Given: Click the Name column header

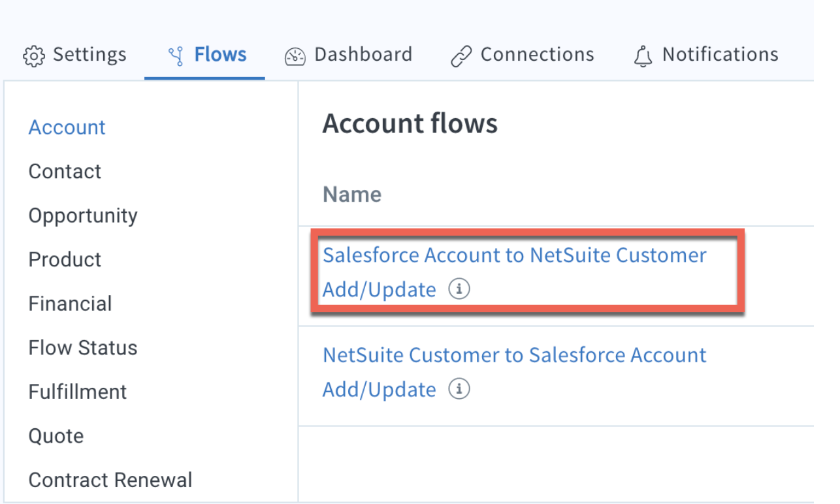Looking at the screenshot, I should click(352, 195).
